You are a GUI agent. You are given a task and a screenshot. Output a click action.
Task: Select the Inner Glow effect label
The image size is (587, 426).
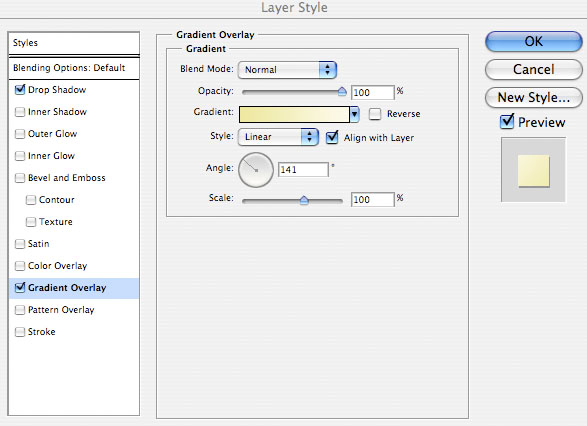(51, 156)
